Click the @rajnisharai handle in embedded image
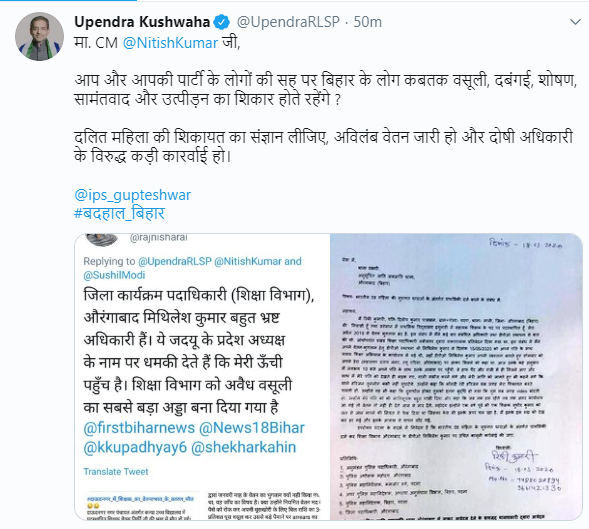This screenshot has height=529, width=589. click(x=159, y=237)
